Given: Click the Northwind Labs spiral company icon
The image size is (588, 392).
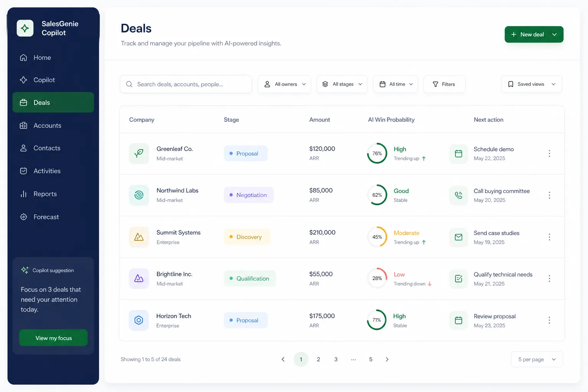Looking at the screenshot, I should tap(139, 195).
